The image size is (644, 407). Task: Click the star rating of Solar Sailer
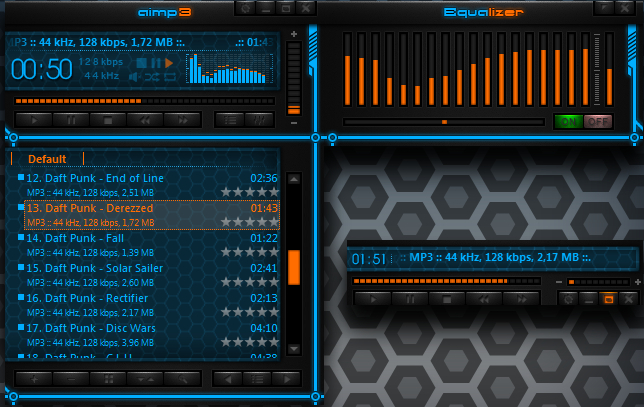(x=250, y=282)
